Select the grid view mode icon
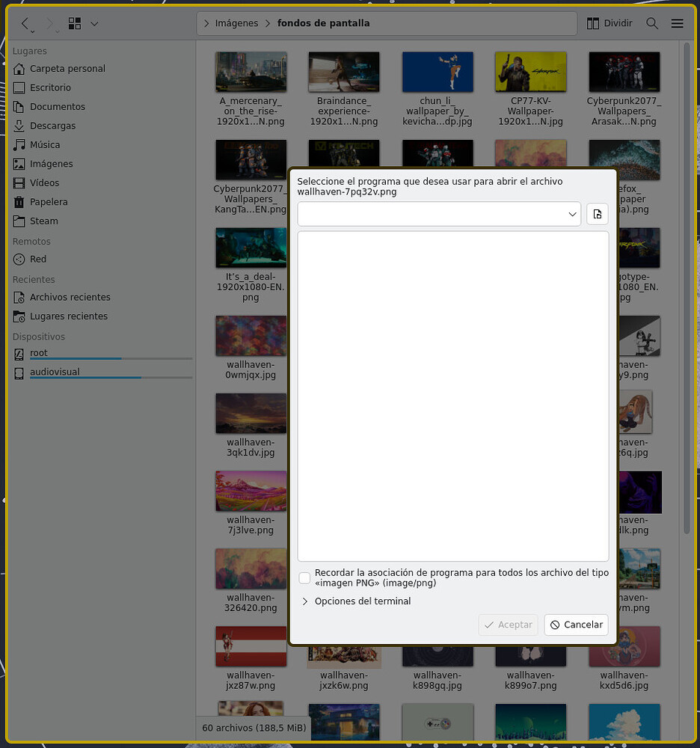Screen dimensions: 700x748 [x=75, y=23]
